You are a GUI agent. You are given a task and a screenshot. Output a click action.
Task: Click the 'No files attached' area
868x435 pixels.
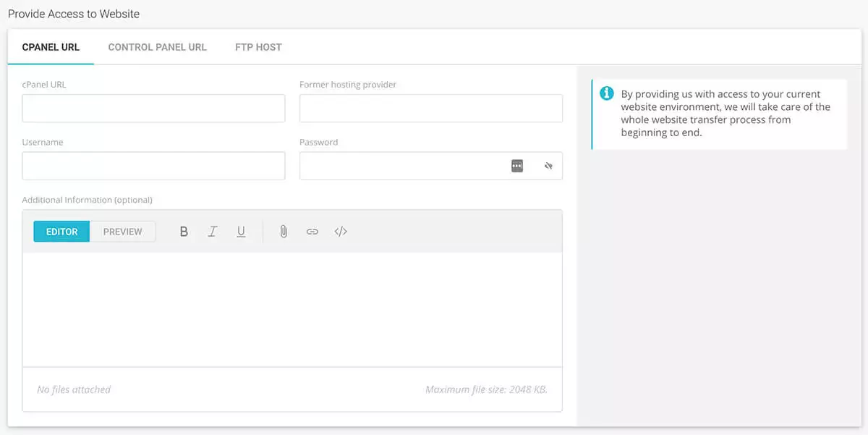coord(74,389)
